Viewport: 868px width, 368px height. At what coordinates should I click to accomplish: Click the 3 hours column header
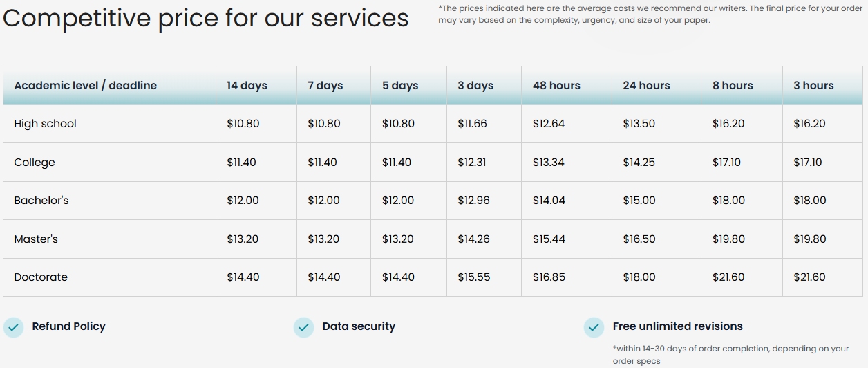tap(813, 86)
